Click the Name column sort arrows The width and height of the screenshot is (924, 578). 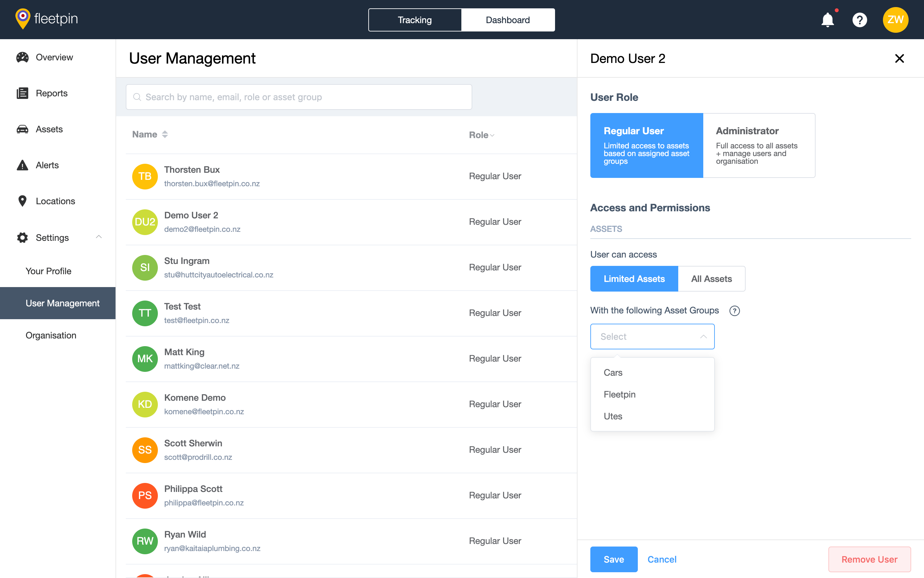165,134
